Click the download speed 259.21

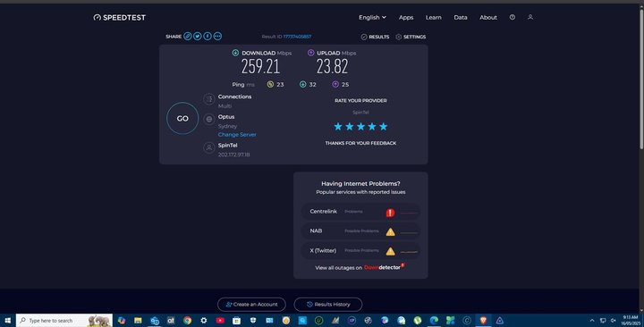(x=260, y=66)
